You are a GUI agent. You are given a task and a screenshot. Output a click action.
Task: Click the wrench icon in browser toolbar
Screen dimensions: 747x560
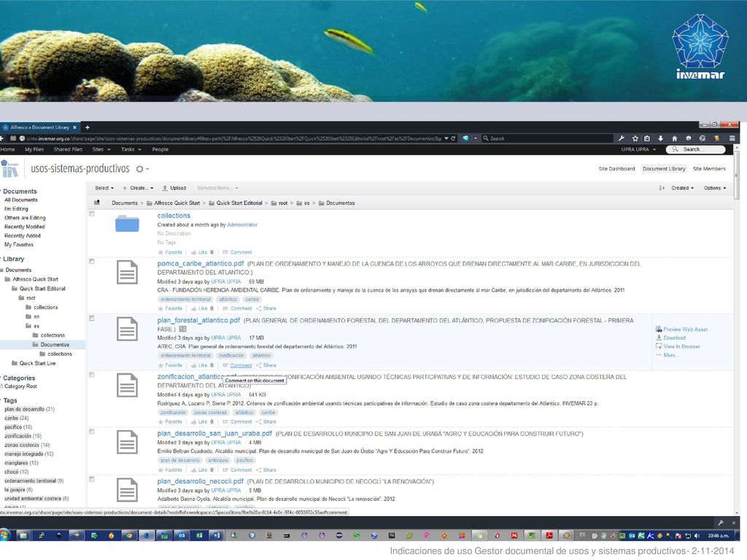pos(622,139)
